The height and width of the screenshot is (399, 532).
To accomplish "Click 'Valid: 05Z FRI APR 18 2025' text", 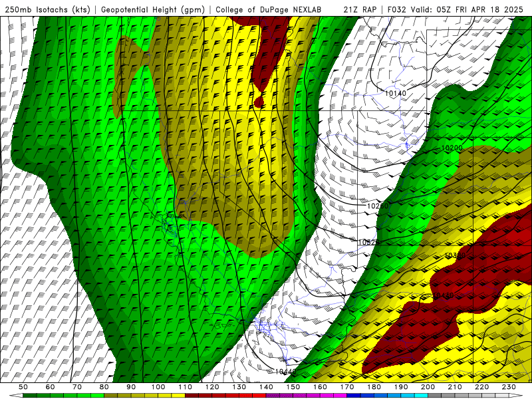I will (x=467, y=9).
